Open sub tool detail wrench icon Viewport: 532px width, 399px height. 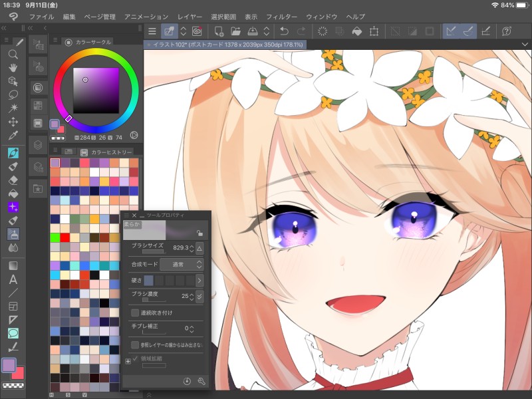pos(201,381)
